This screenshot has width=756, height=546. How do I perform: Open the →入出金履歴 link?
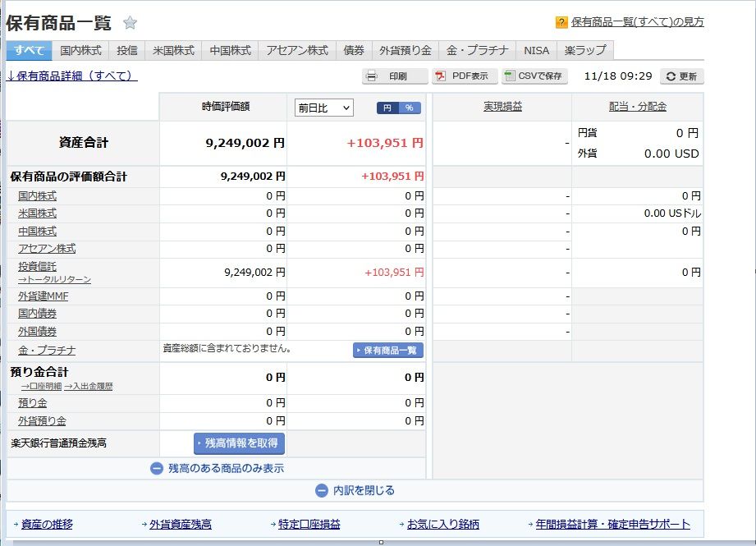[x=88, y=387]
